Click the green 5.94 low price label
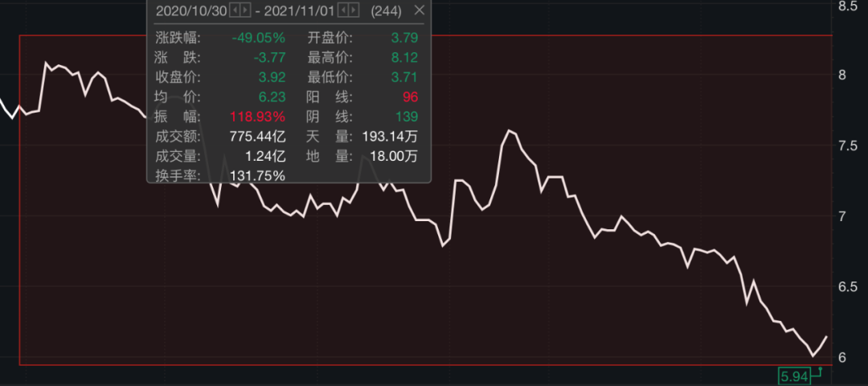 pyautogui.click(x=793, y=376)
